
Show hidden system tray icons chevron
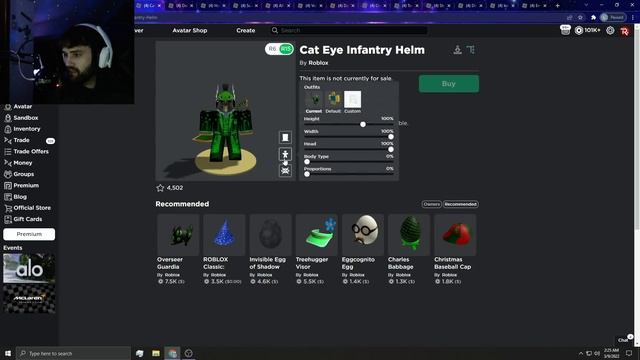[580, 353]
